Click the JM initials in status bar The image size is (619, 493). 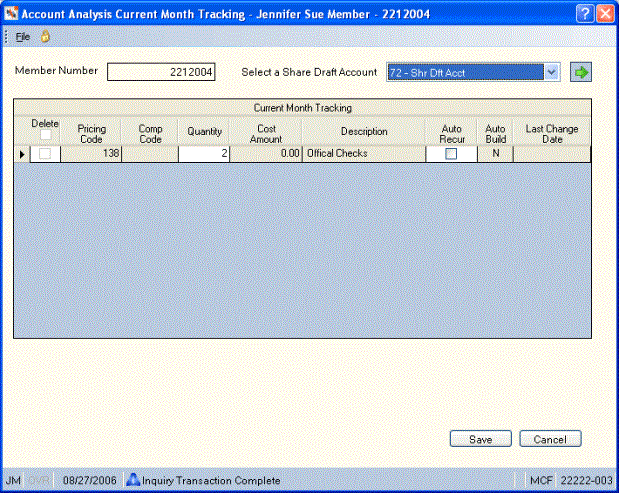[x=13, y=480]
